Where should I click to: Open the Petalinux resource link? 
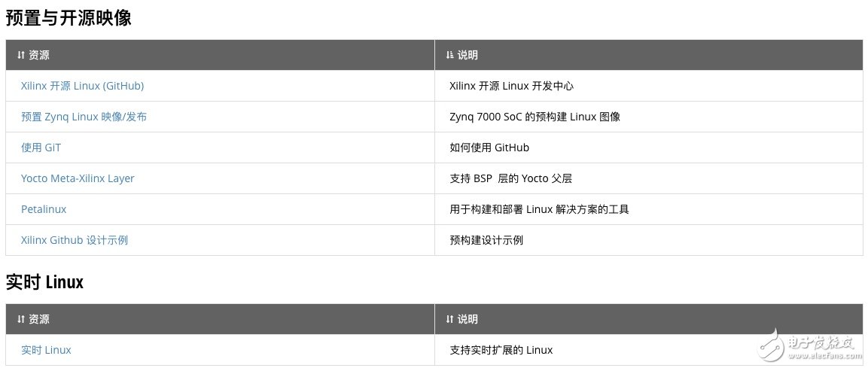click(44, 209)
